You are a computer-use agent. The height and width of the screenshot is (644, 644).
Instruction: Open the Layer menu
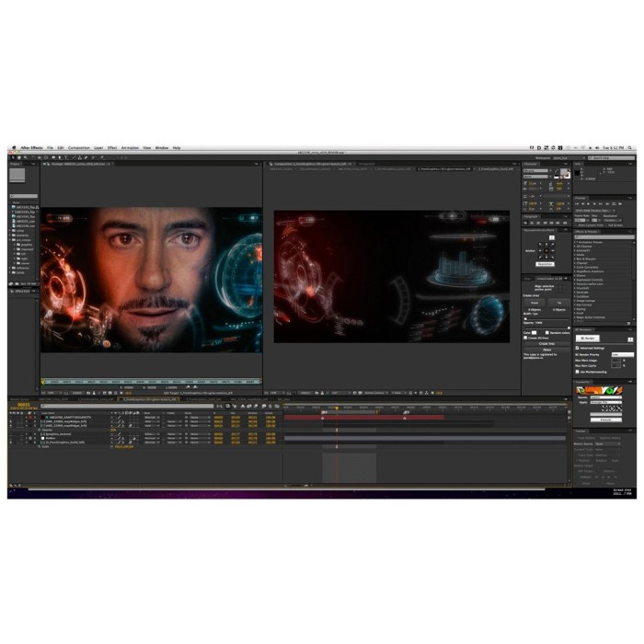(98, 148)
